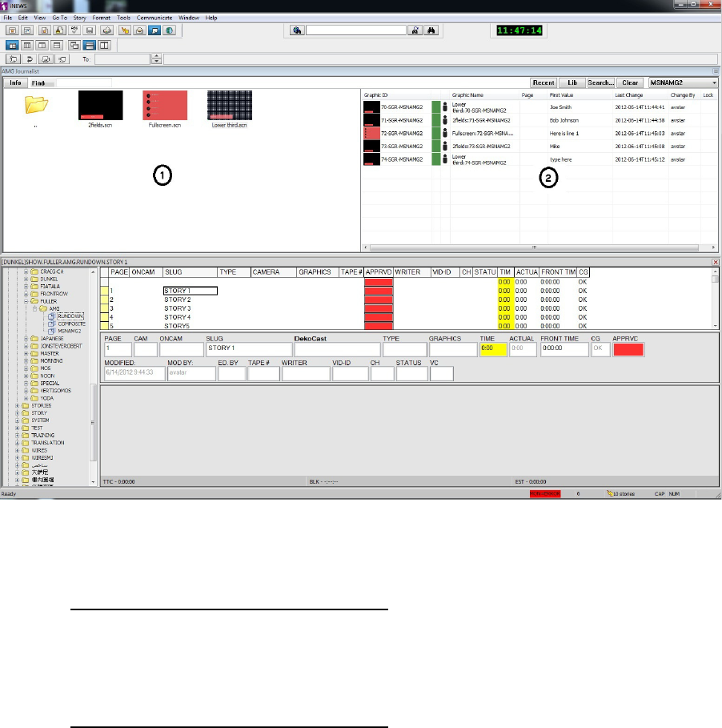Toggle the highlighted horizontal-rows layout button
Screen dimensions: 722x728
coord(90,45)
